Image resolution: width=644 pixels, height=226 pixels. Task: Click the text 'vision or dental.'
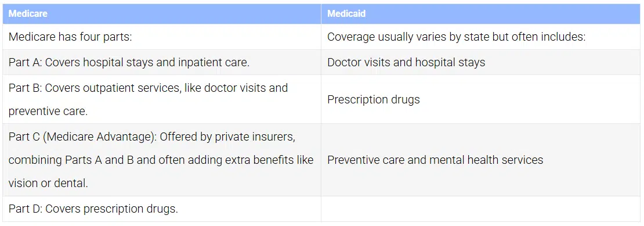(x=48, y=183)
